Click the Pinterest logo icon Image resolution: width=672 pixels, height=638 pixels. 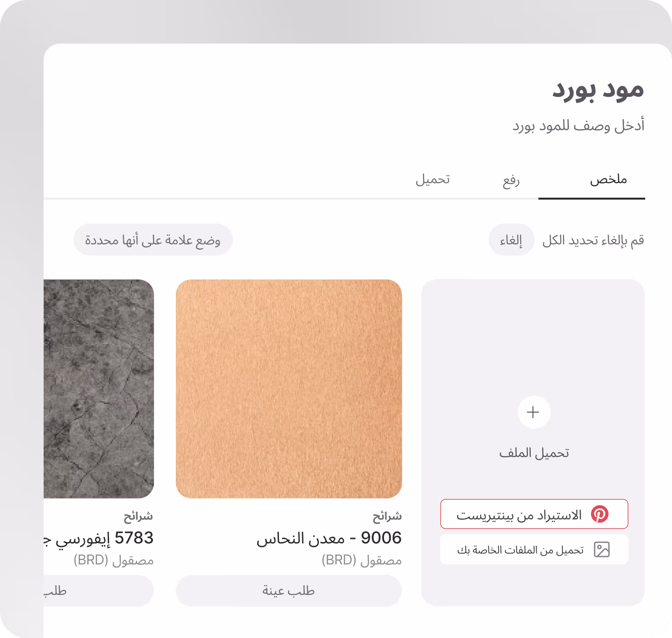click(x=599, y=514)
